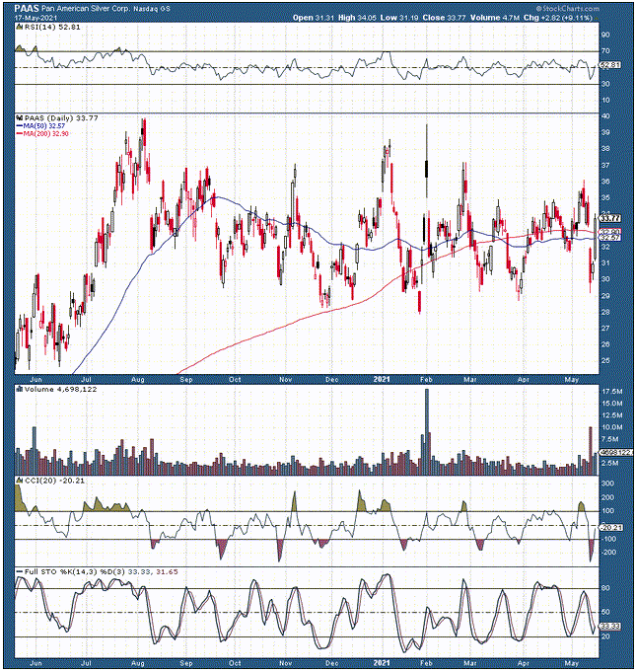
Task: Click the Open 31.31 value in header
Action: (x=314, y=18)
